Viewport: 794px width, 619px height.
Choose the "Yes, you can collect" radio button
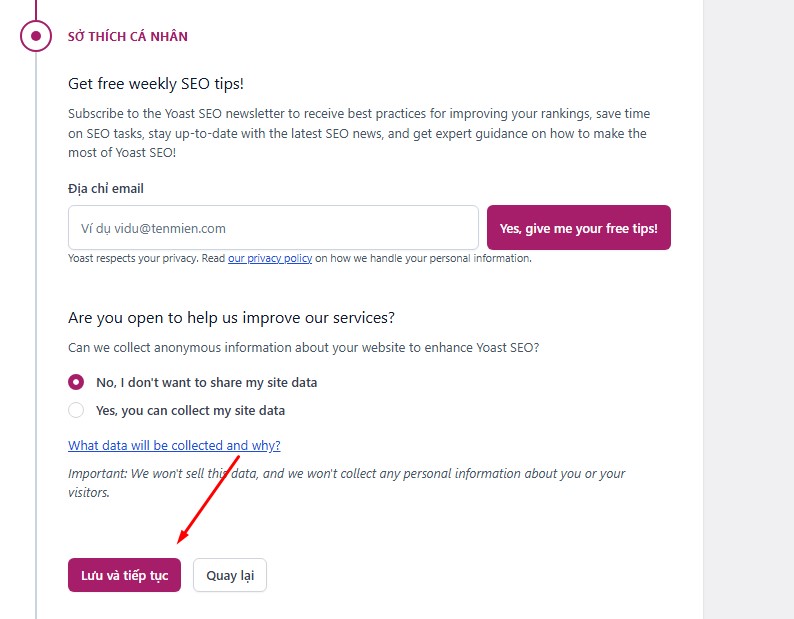(x=76, y=410)
